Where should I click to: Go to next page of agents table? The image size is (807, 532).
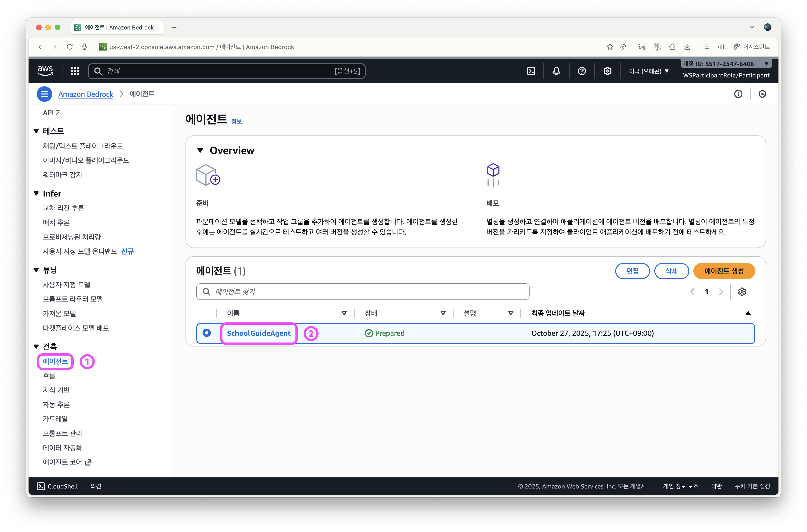pyautogui.click(x=721, y=292)
